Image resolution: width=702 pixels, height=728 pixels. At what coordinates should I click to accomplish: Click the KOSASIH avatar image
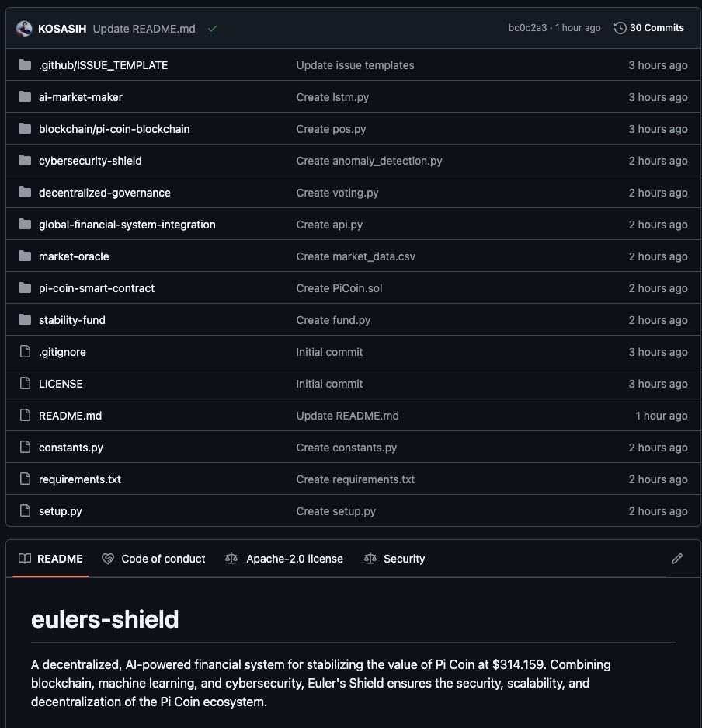click(x=24, y=28)
